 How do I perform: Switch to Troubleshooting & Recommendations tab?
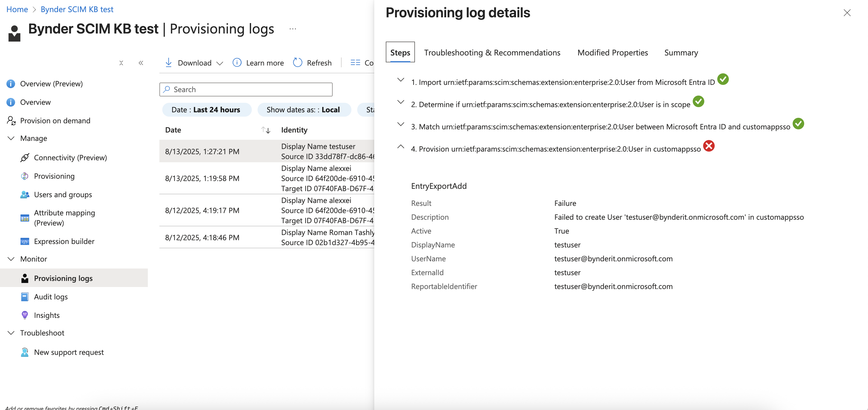[x=492, y=53]
